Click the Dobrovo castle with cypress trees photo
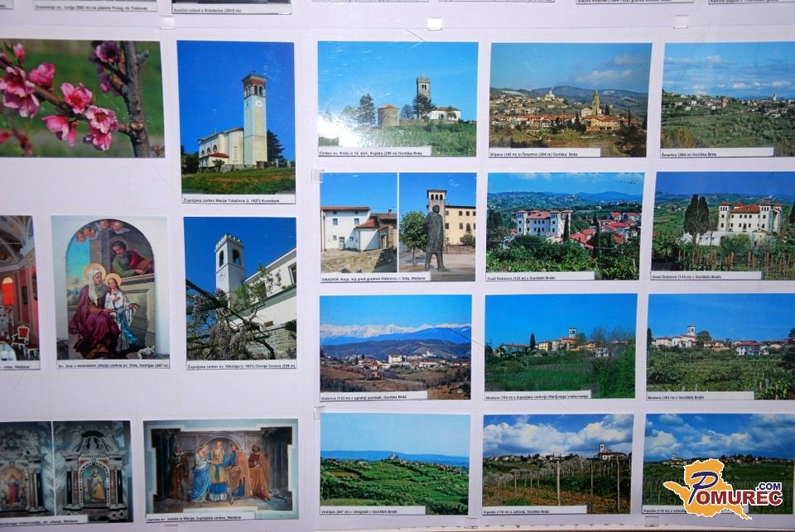795x532 pixels. (x=723, y=221)
